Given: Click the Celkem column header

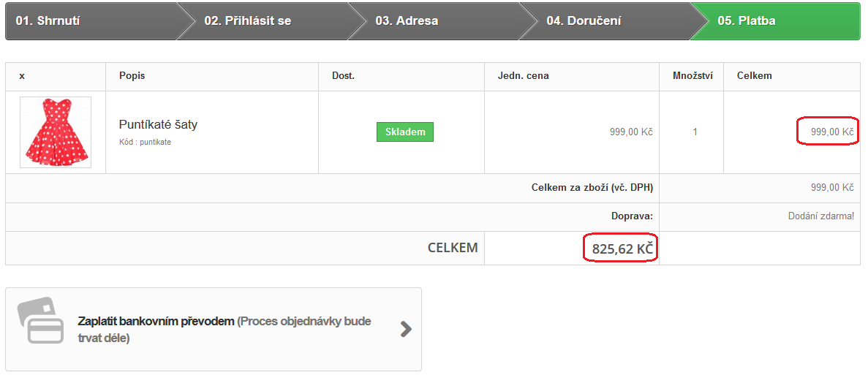Looking at the screenshot, I should [755, 76].
